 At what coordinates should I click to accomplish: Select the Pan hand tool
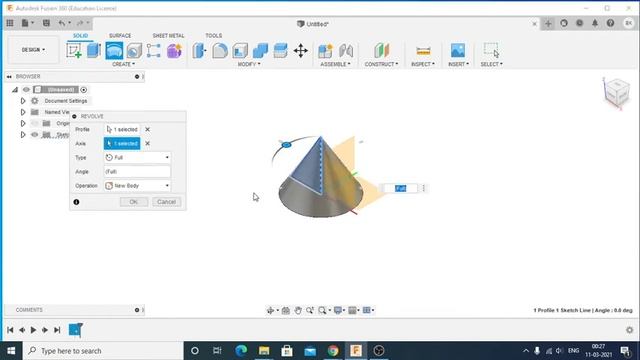pos(298,311)
